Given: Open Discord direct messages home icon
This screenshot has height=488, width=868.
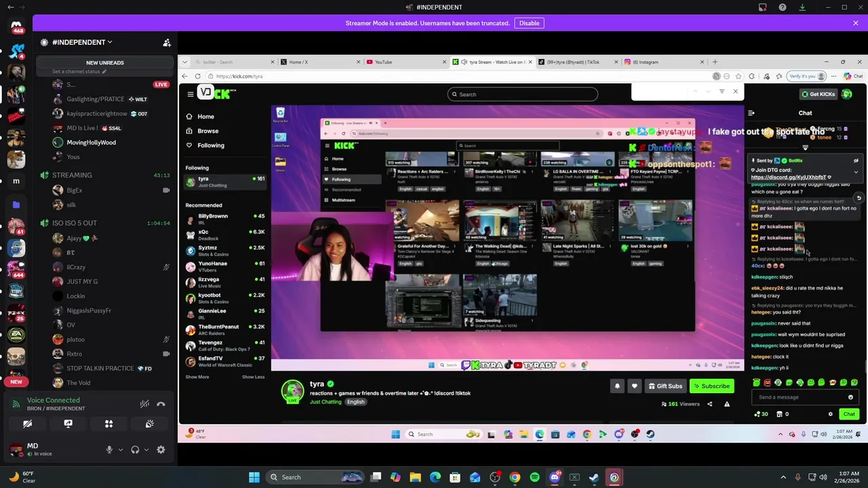Looking at the screenshot, I should (16, 27).
